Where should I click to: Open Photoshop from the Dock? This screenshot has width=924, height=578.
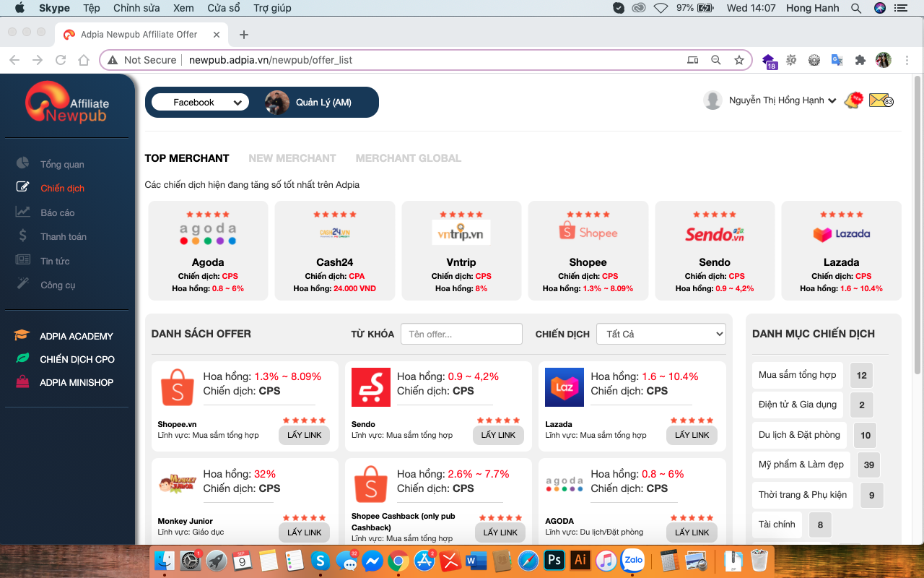[x=554, y=560]
